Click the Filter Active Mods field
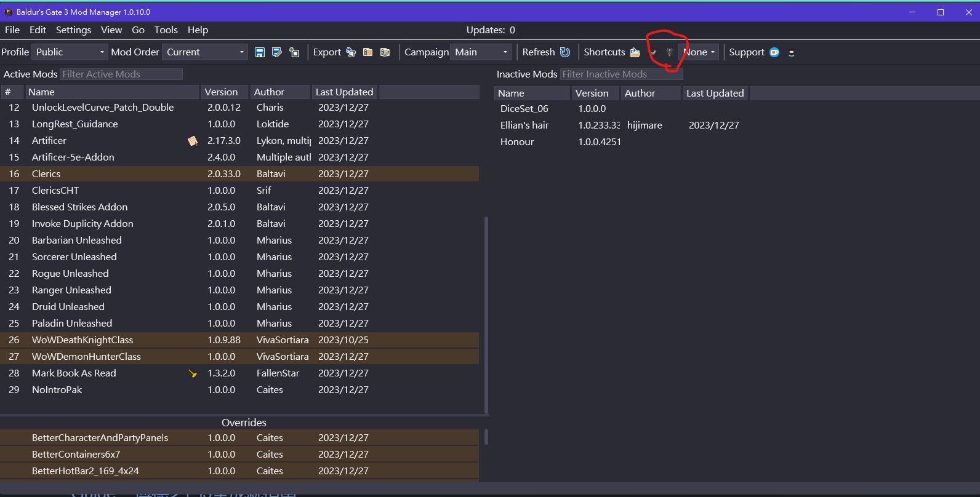The image size is (980, 497). coord(121,74)
